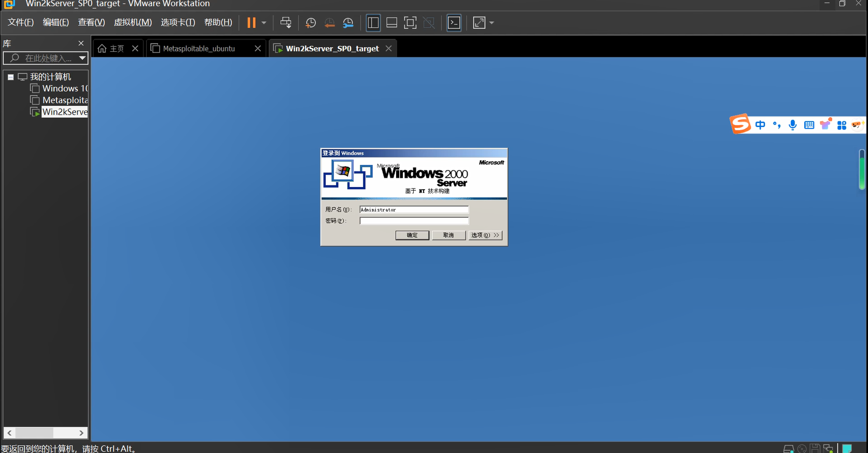Click the 密码 password field
Screen dimensions: 868x453
(x=414, y=221)
